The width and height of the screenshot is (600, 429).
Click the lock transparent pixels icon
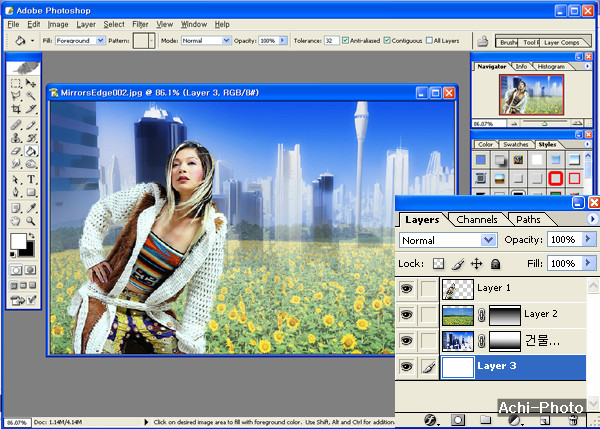(437, 263)
